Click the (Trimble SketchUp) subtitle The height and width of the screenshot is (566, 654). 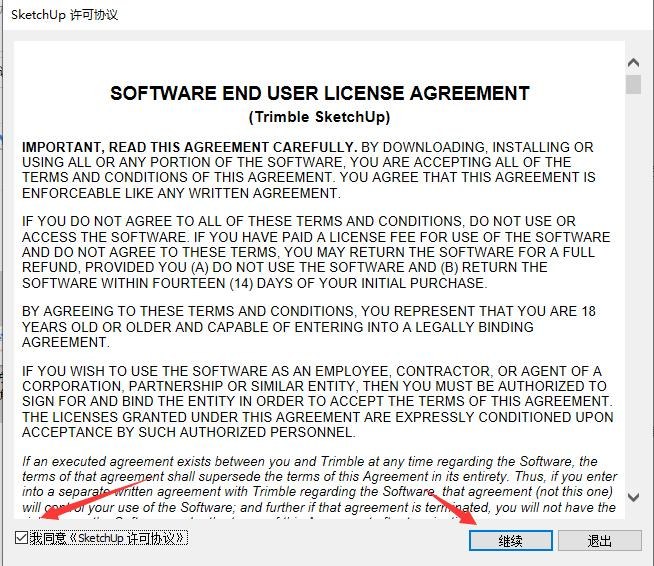click(319, 117)
